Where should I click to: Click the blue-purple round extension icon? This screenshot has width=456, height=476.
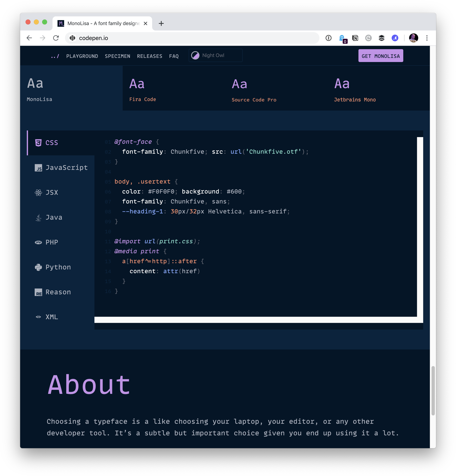(395, 38)
